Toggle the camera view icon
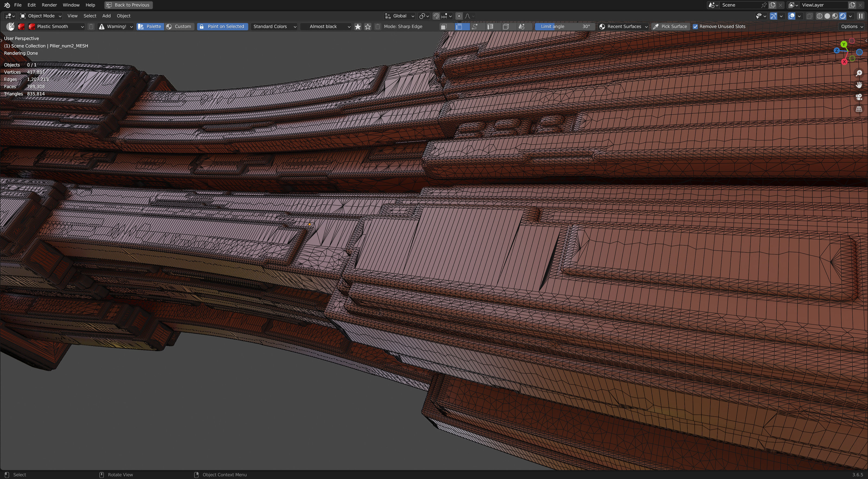Screen dimensions: 868x479 tap(859, 97)
